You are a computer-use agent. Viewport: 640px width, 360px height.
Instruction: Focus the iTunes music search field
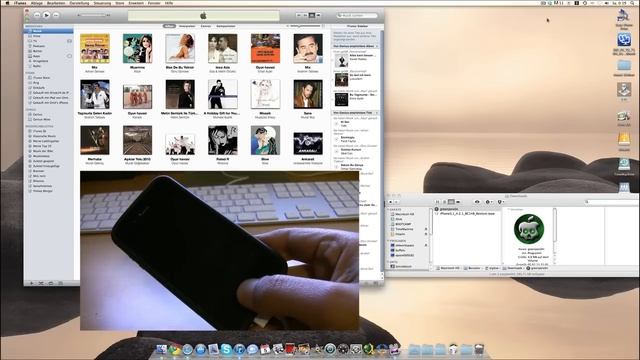point(357,16)
